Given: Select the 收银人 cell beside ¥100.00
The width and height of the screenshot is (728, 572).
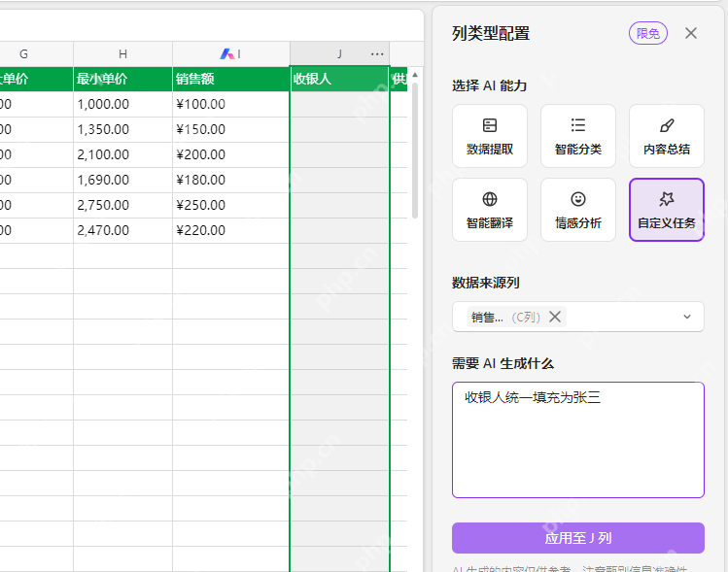Looking at the screenshot, I should (x=339, y=104).
